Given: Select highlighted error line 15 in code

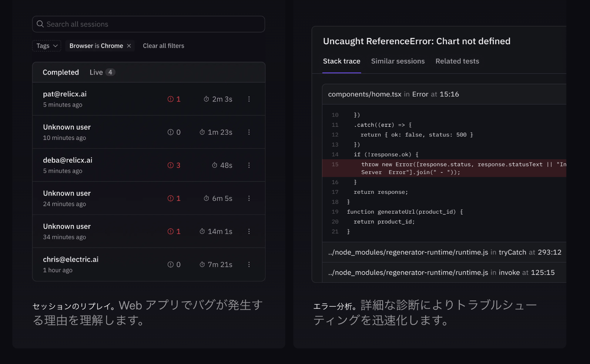Looking at the screenshot, I should pyautogui.click(x=442, y=168).
